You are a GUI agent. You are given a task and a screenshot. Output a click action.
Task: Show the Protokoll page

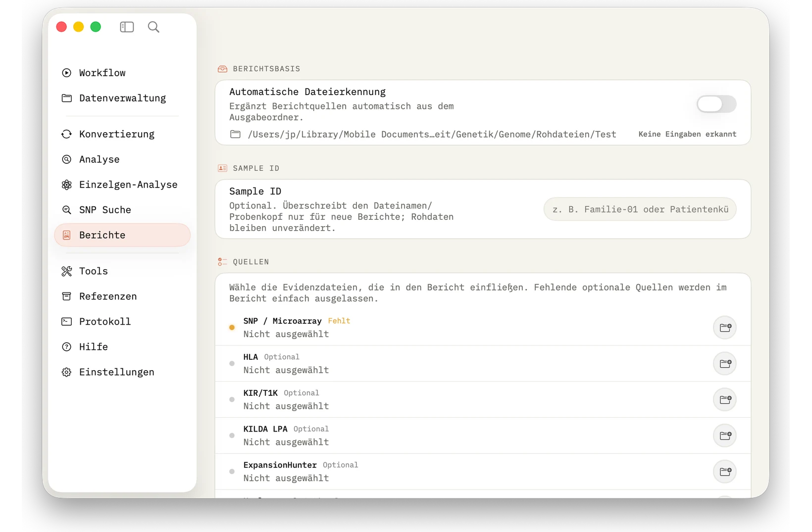tap(122, 322)
